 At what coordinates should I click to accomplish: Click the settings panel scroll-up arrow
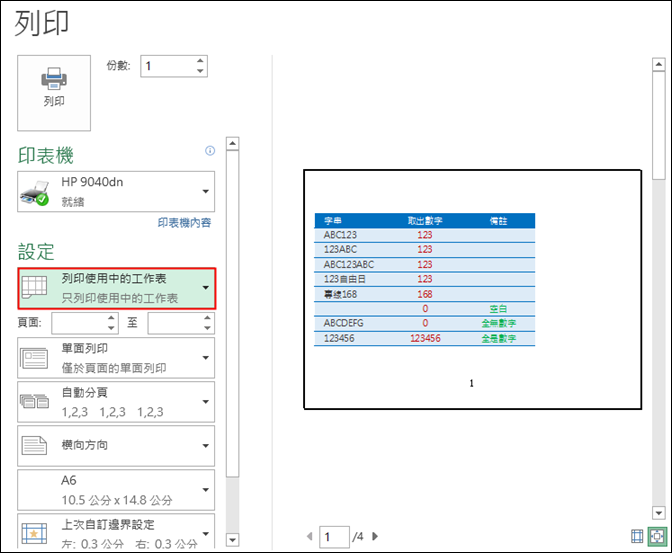tap(232, 143)
